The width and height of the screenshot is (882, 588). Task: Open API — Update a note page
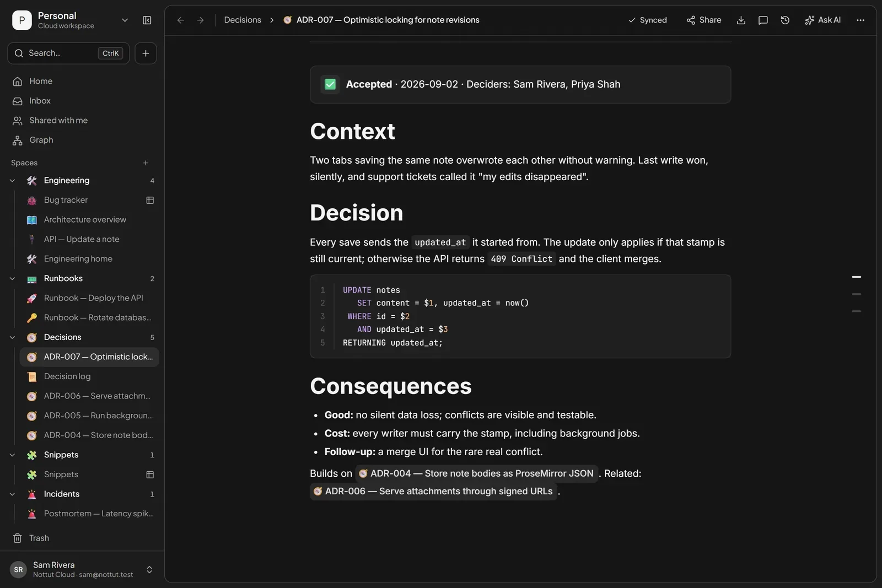pyautogui.click(x=89, y=239)
